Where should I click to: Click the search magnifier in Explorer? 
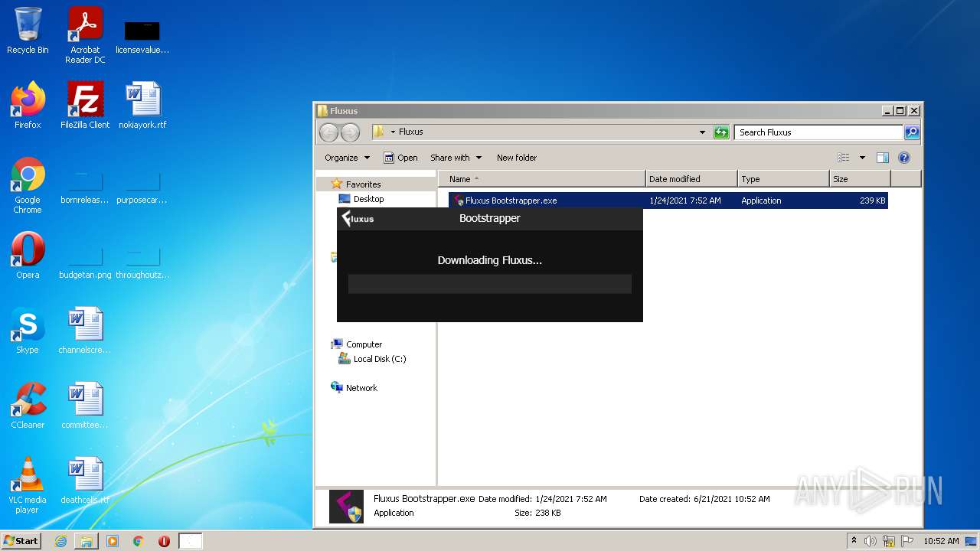pyautogui.click(x=911, y=132)
